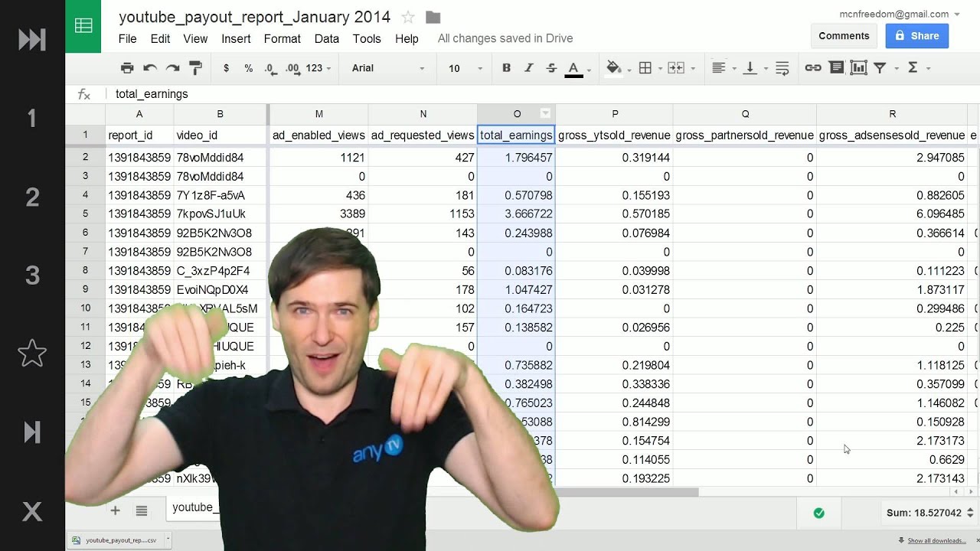Open the Google Sheets home icon
Image resolution: width=980 pixels, height=551 pixels.
(x=83, y=27)
